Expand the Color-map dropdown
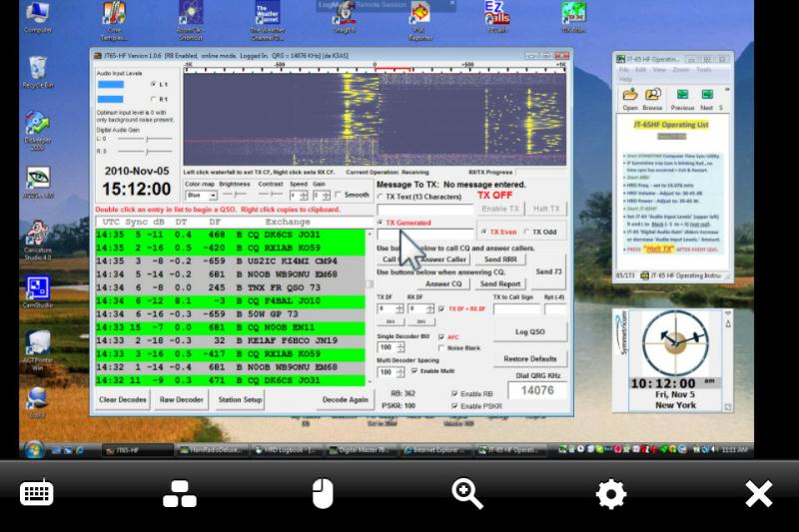Image resolution: width=799 pixels, height=532 pixels. (201, 196)
